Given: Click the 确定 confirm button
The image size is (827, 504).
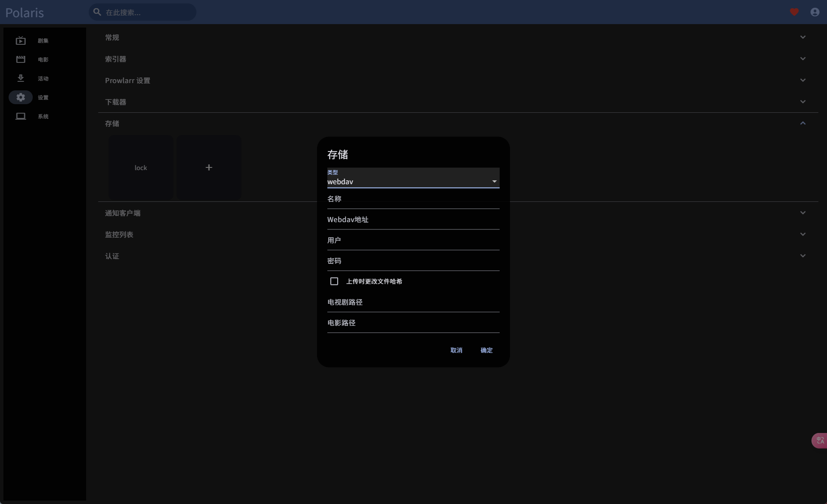Looking at the screenshot, I should 486,350.
